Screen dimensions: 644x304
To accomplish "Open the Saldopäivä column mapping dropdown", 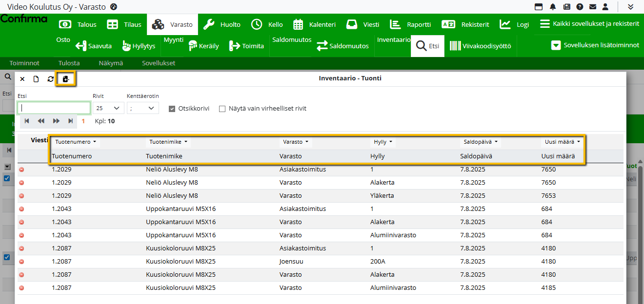I will coord(481,142).
